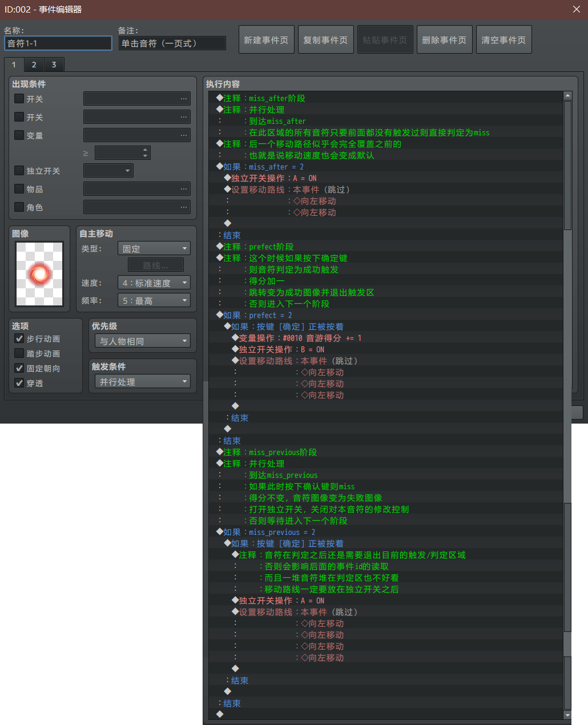Click the event 图像 swirl thumbnail
Viewport: 588px width, 725px height.
(39, 274)
